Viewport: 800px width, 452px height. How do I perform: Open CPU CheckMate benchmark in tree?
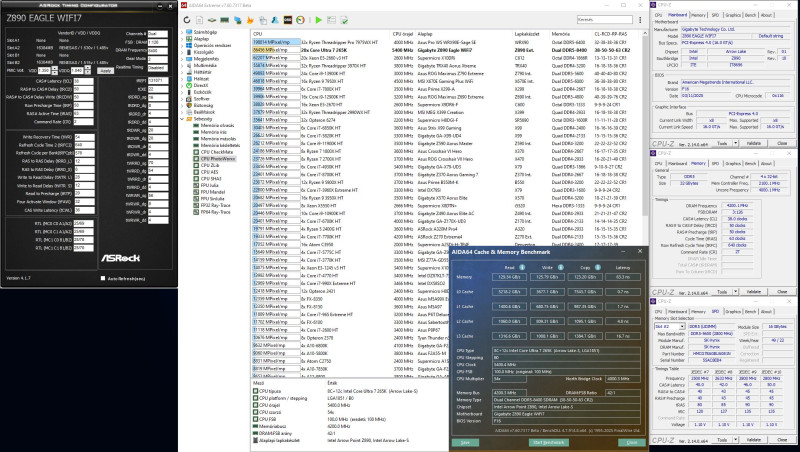[x=216, y=152]
